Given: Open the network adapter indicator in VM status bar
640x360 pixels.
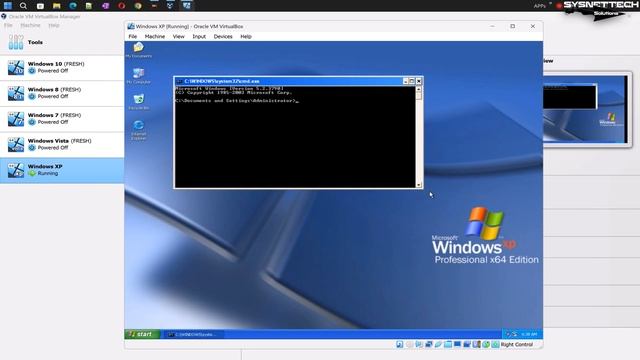Looking at the screenshot, I should tap(429, 344).
